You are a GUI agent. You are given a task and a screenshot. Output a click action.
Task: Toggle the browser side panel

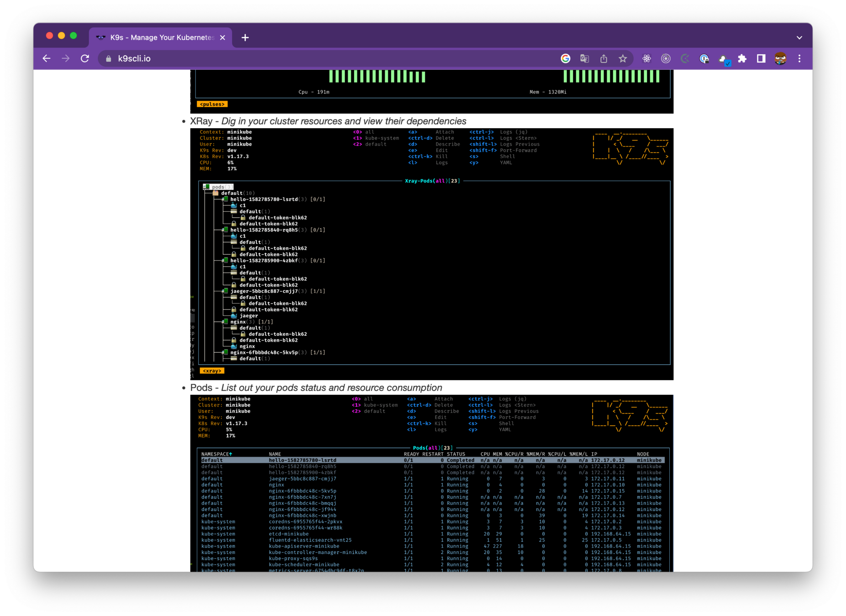[761, 58]
